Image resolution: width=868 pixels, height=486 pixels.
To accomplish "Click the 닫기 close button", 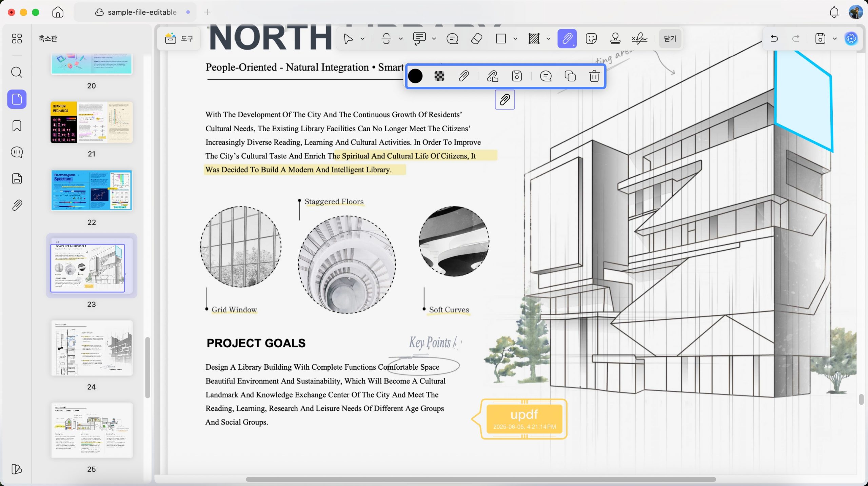I will [670, 39].
